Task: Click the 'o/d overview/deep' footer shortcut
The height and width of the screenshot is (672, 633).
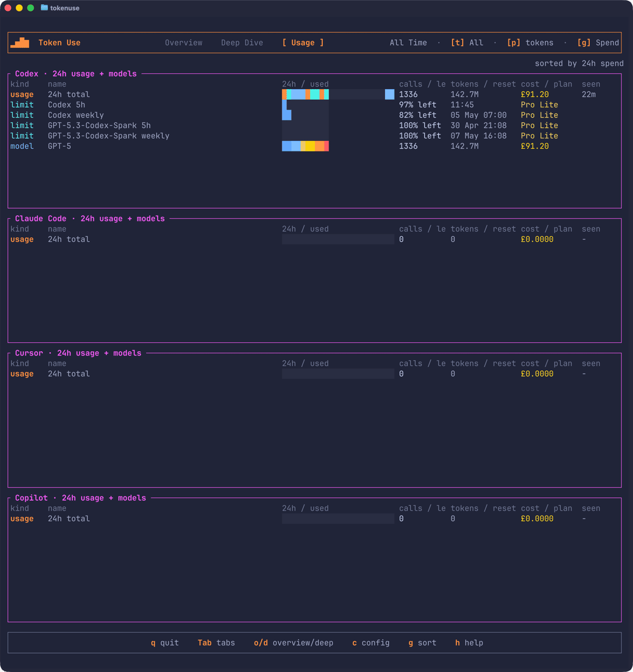Action: (293, 643)
